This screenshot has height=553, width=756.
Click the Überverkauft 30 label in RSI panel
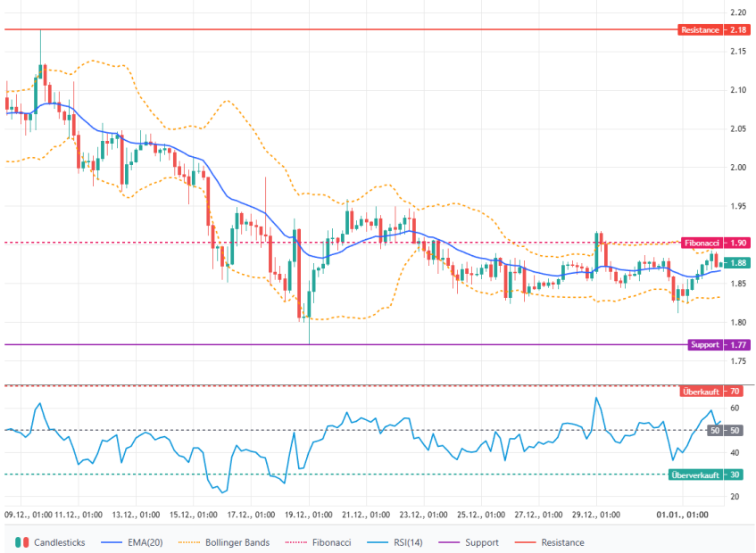click(708, 475)
